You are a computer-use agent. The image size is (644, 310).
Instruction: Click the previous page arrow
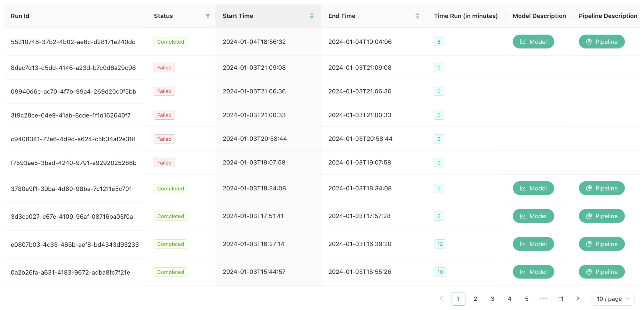click(441, 298)
